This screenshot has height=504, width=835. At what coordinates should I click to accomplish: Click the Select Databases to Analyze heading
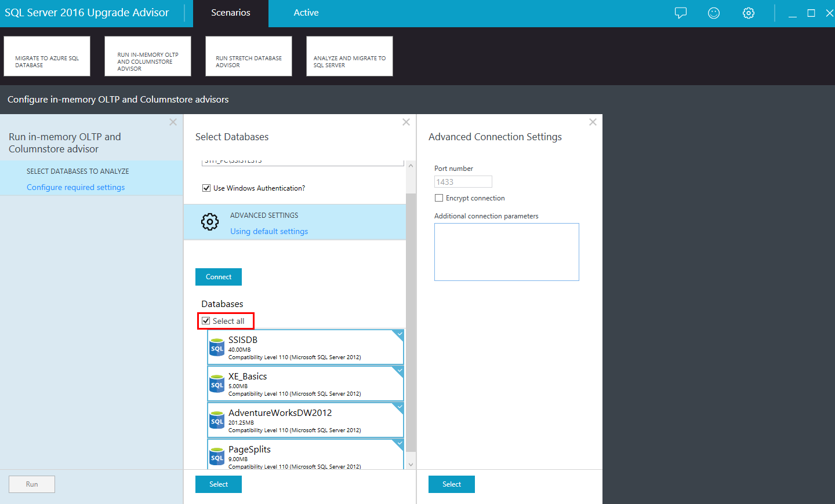78,171
